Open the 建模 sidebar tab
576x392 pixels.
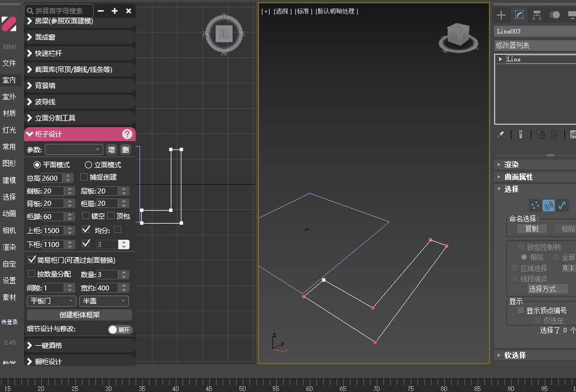9,180
